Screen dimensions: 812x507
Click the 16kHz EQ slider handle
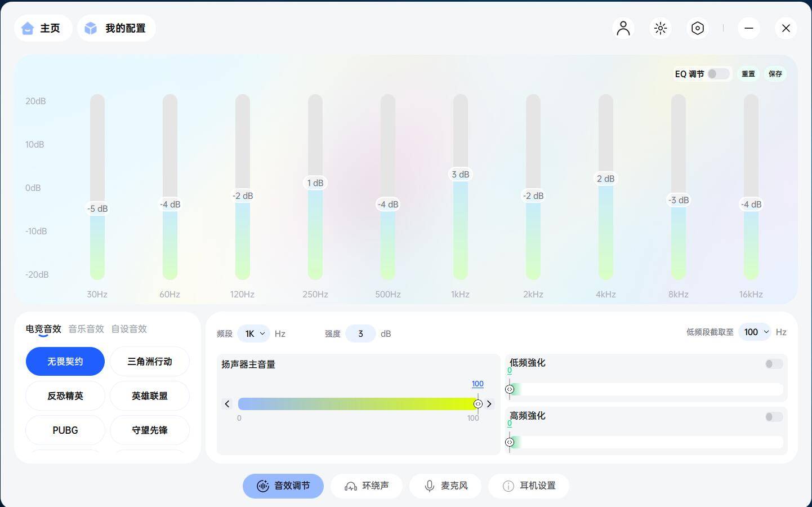[x=751, y=204]
